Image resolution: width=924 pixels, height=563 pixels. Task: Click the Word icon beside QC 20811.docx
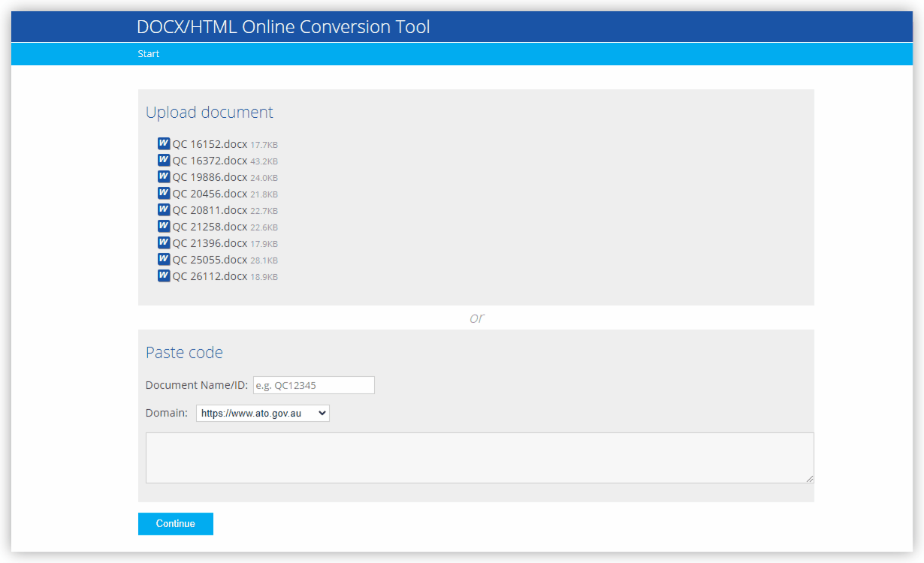[164, 210]
